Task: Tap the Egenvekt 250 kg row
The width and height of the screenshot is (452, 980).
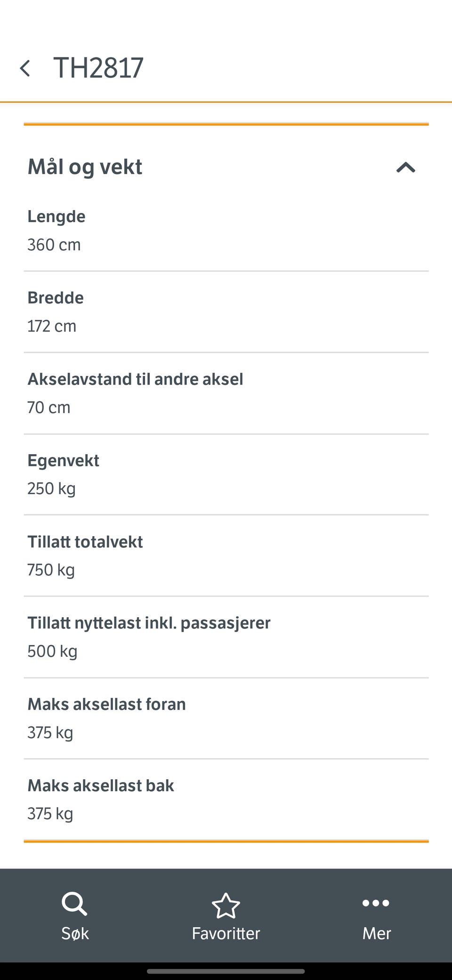Action: pos(226,474)
